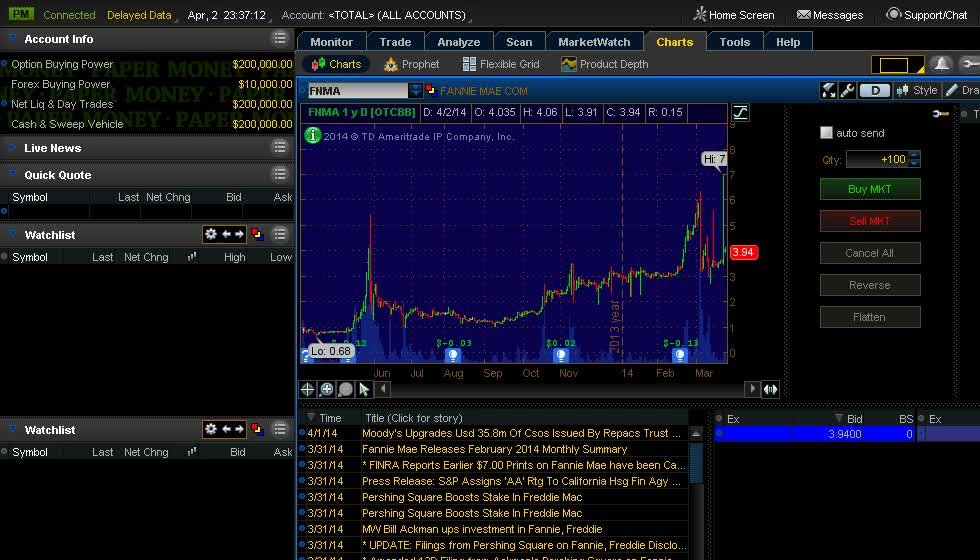The image size is (980, 560).
Task: Click the earnings lightbulb marker near Feb
Action: pyautogui.click(x=679, y=355)
